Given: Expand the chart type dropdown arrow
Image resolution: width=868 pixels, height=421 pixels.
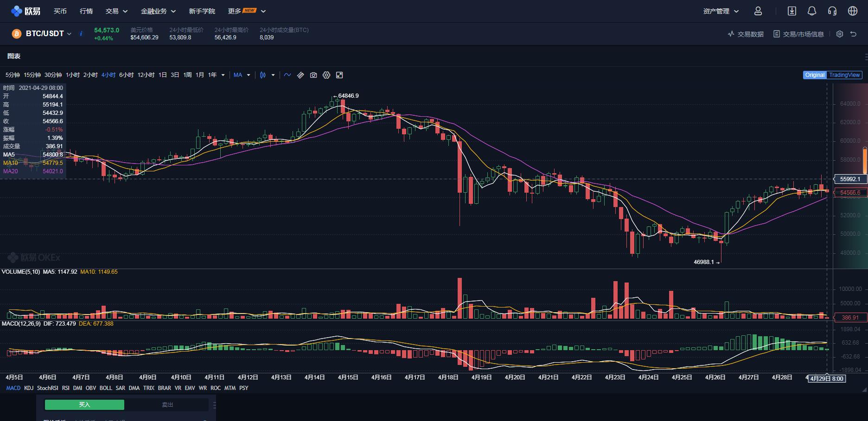Looking at the screenshot, I should [273, 75].
